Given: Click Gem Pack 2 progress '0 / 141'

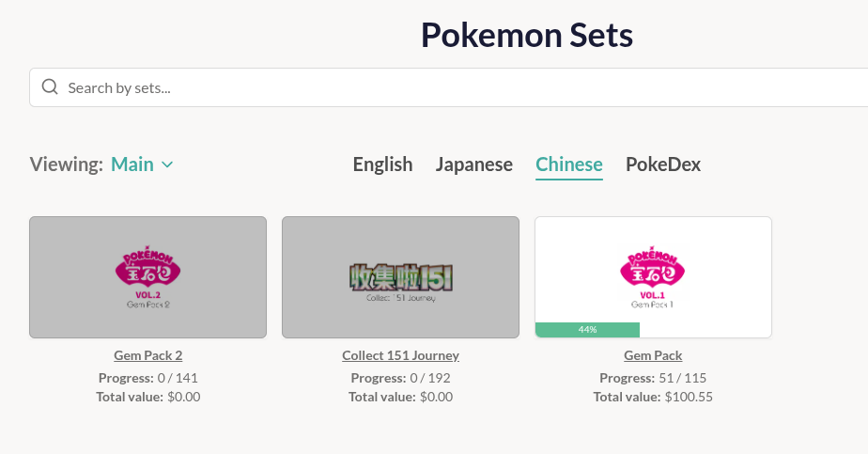Looking at the screenshot, I should [x=178, y=378].
